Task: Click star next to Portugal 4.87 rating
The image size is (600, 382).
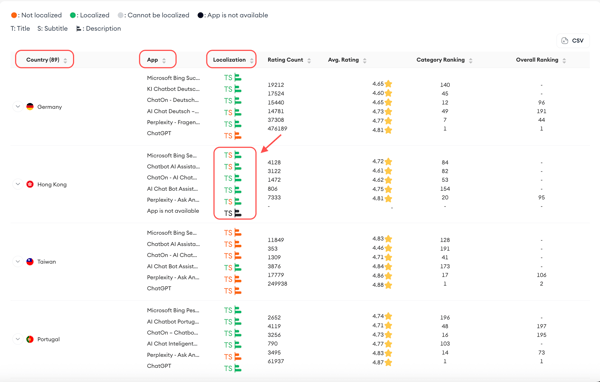Action: point(388,362)
